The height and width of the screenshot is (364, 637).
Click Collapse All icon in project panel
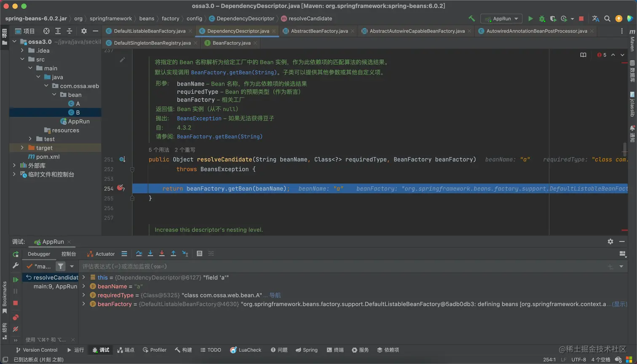pos(70,31)
